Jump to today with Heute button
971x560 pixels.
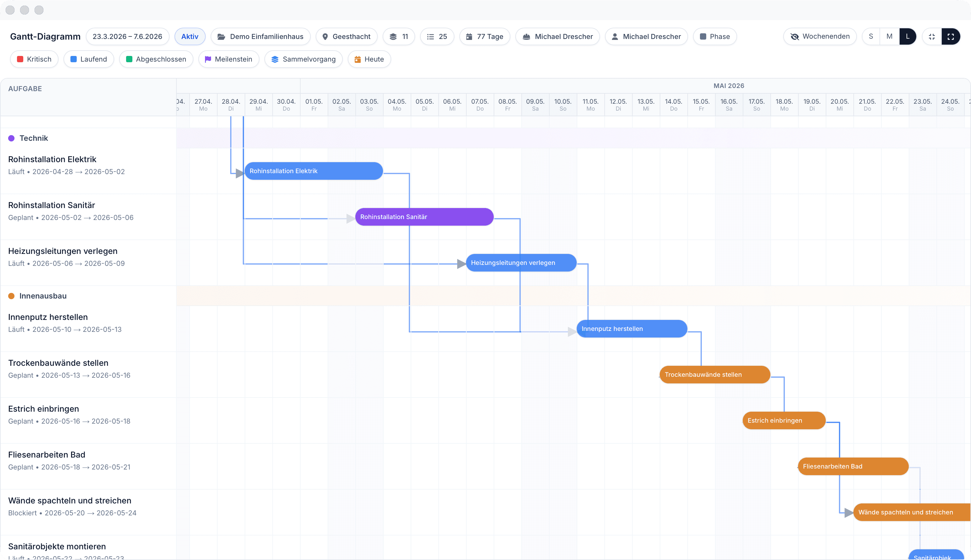[369, 59]
